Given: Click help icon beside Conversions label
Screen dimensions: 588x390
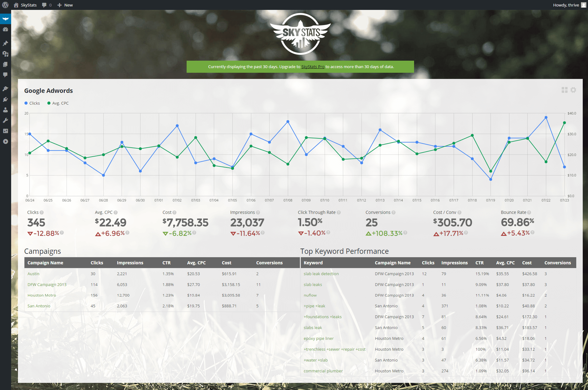Looking at the screenshot, I should [394, 212].
